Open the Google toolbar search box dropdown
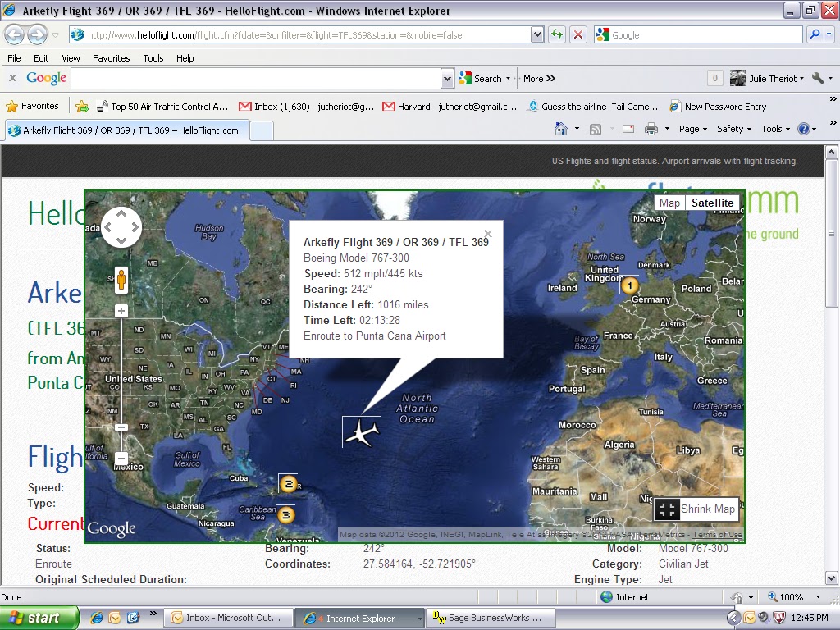The width and height of the screenshot is (840, 630). (x=447, y=79)
